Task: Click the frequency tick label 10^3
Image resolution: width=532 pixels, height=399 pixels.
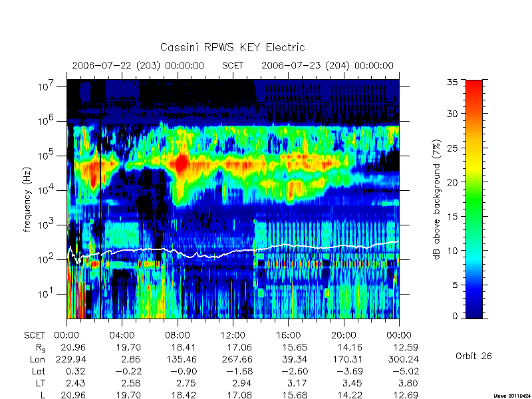Action: pyautogui.click(x=45, y=224)
